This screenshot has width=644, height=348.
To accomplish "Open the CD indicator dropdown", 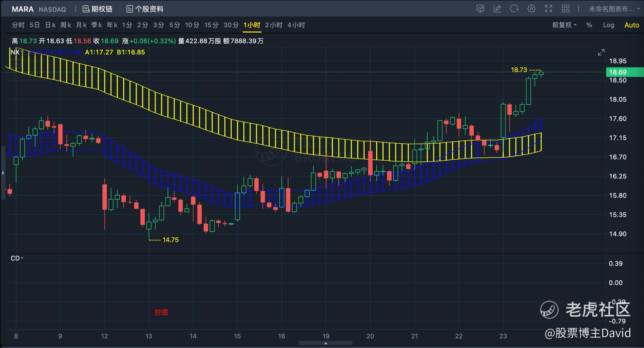I will click(x=17, y=258).
